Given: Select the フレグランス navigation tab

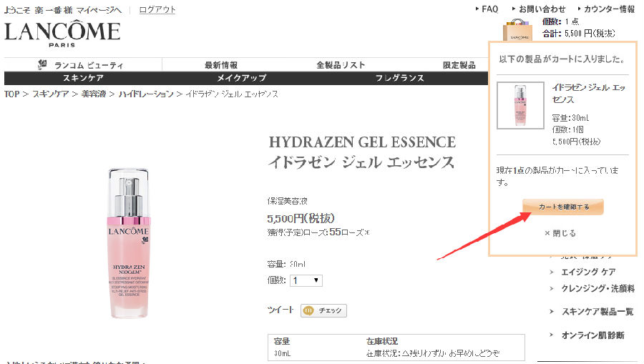Looking at the screenshot, I should click(399, 78).
